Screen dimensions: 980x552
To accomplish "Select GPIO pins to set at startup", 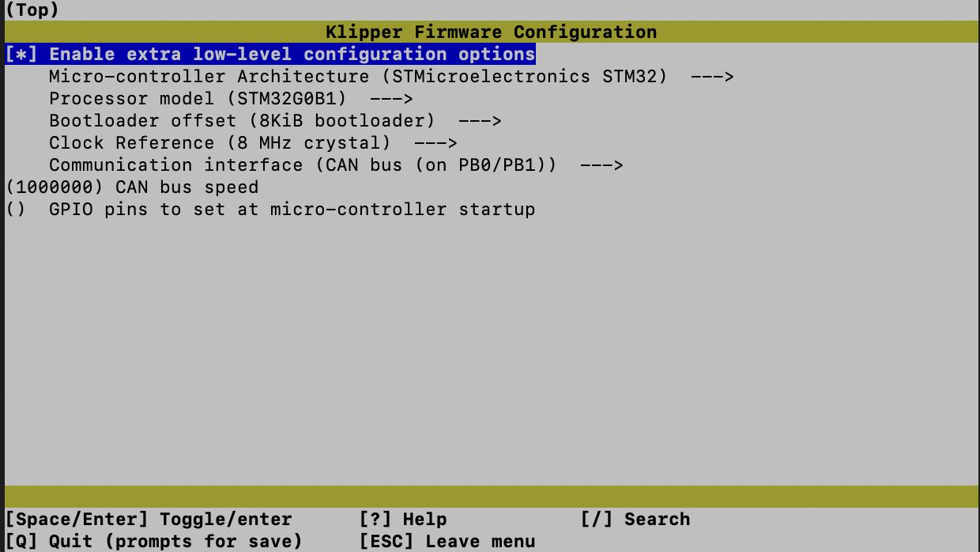I will click(x=292, y=210).
